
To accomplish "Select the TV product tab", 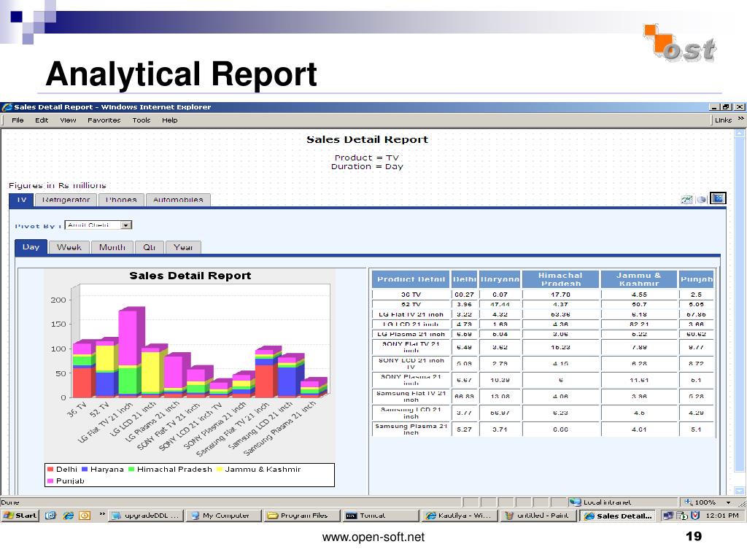I will click(21, 200).
